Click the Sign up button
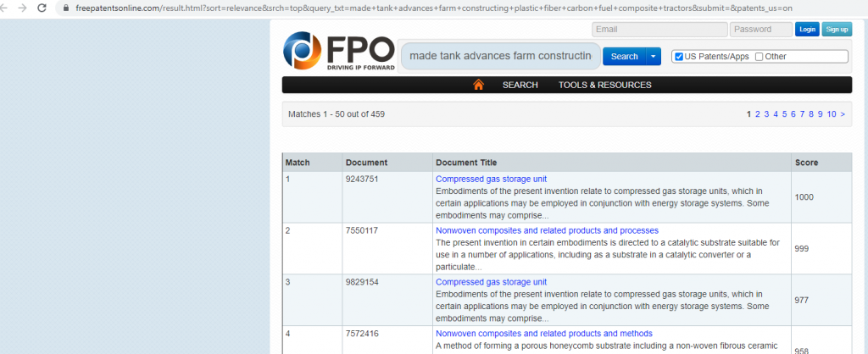This screenshot has height=354, width=868. coord(837,30)
